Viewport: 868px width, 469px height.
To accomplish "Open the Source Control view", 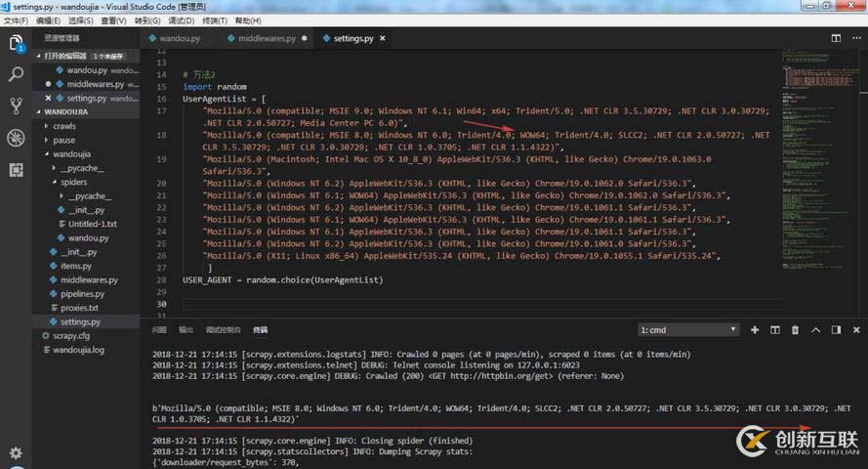I will (x=16, y=106).
